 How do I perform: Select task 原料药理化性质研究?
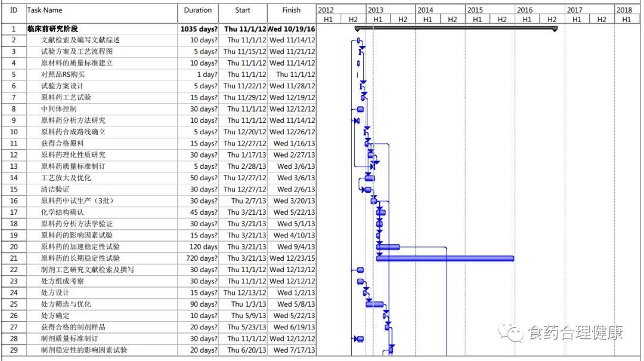73,155
